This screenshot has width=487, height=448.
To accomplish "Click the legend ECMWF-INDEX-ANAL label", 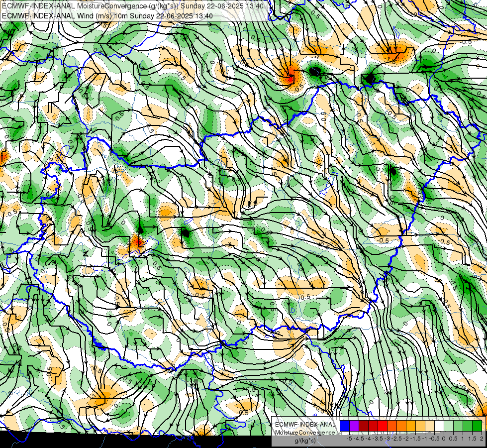I will 305,425.
